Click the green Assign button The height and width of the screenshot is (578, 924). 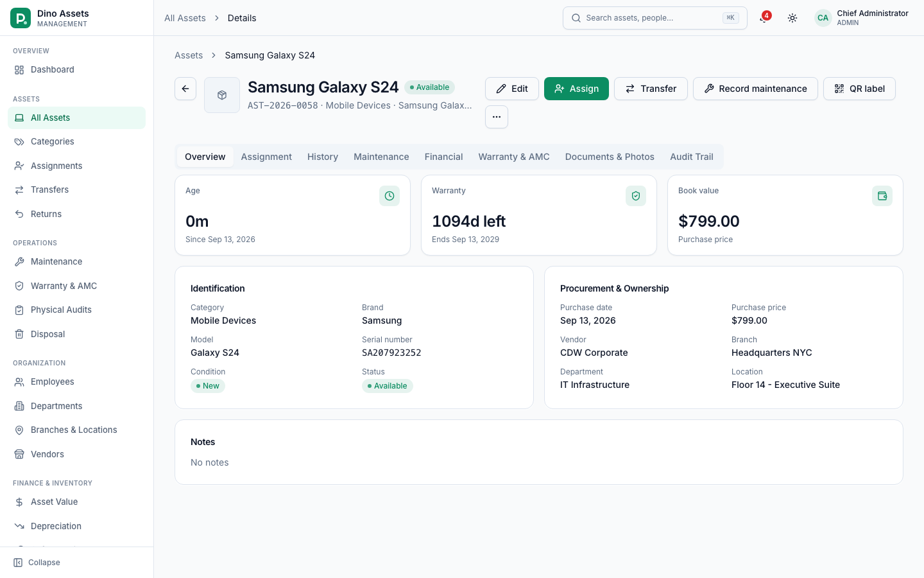[576, 89]
